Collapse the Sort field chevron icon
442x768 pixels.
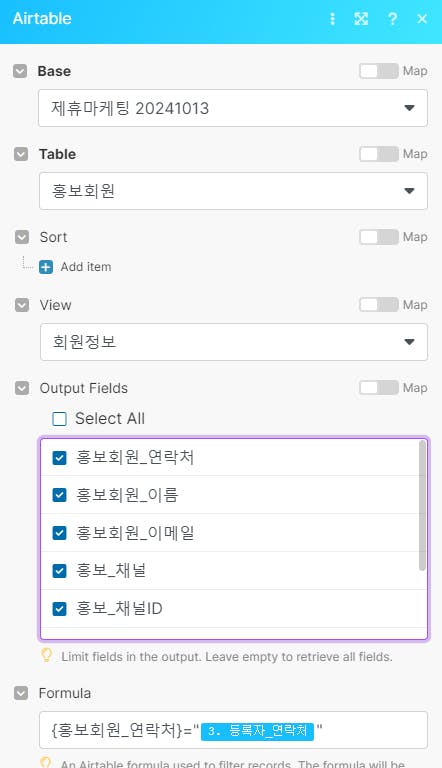(x=22, y=237)
